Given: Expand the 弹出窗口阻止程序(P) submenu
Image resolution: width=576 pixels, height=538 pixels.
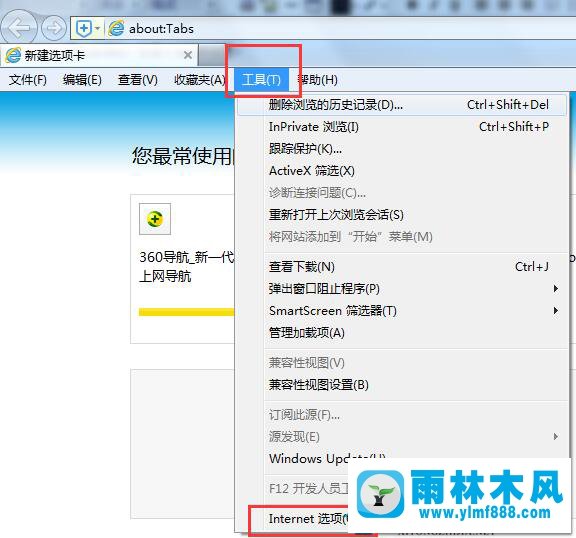Looking at the screenshot, I should click(x=402, y=289).
